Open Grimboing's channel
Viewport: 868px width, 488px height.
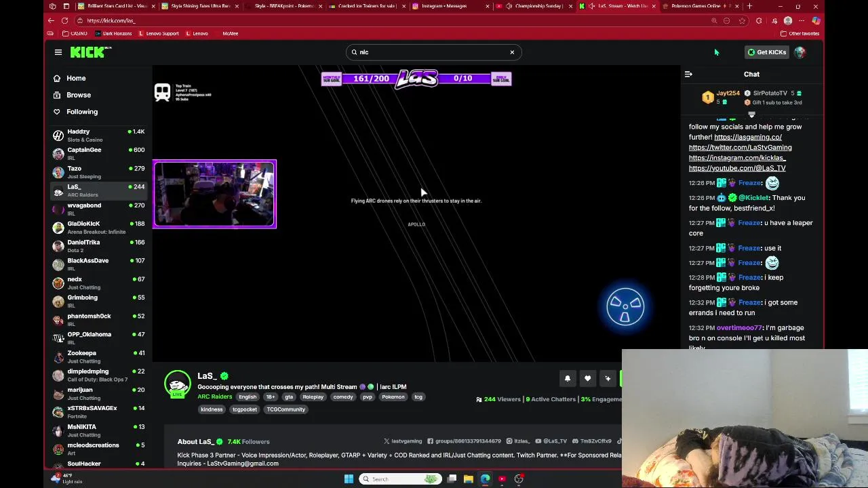click(x=99, y=302)
